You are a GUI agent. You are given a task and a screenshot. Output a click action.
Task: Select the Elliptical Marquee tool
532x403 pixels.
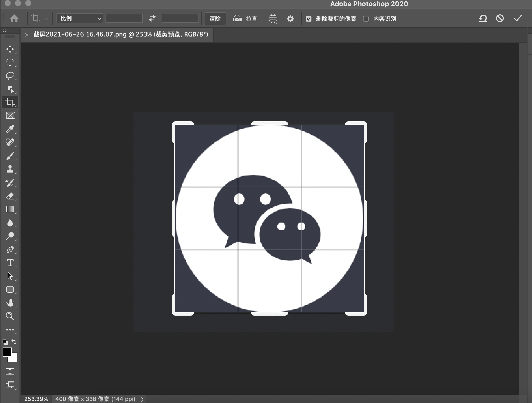(10, 62)
